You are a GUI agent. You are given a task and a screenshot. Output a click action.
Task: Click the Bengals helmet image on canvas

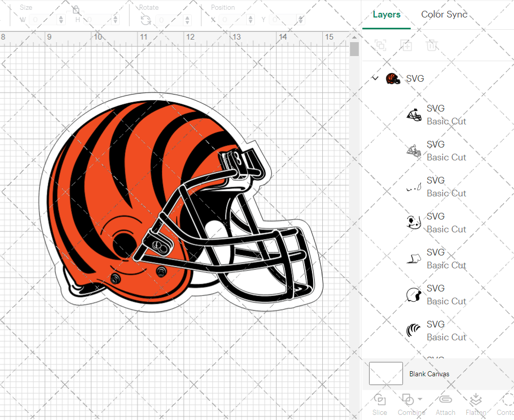[x=181, y=202]
